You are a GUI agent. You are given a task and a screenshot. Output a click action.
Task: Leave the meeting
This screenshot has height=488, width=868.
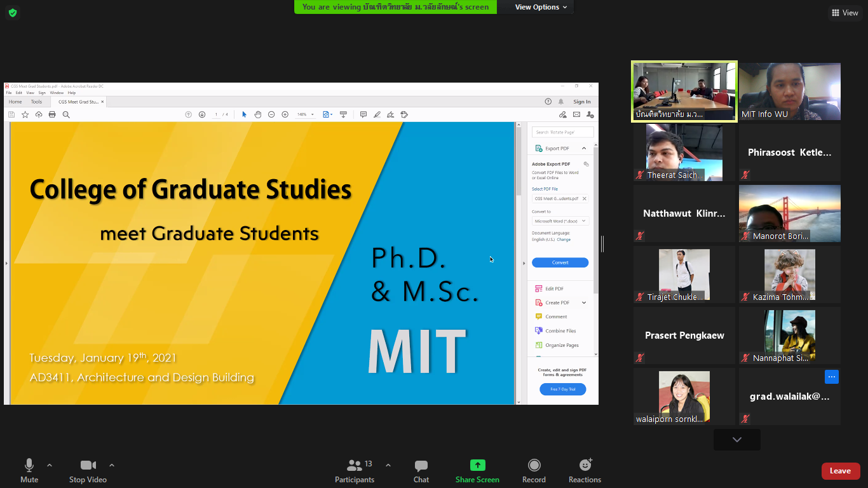tap(840, 471)
